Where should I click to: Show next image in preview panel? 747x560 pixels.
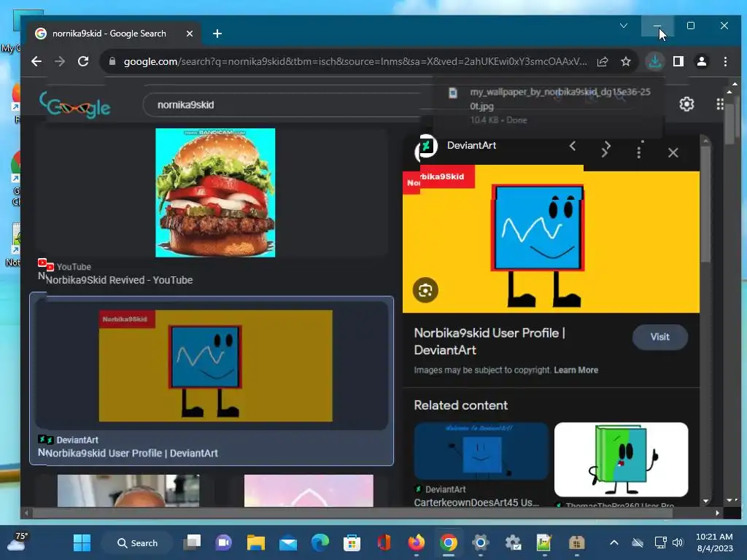click(605, 149)
